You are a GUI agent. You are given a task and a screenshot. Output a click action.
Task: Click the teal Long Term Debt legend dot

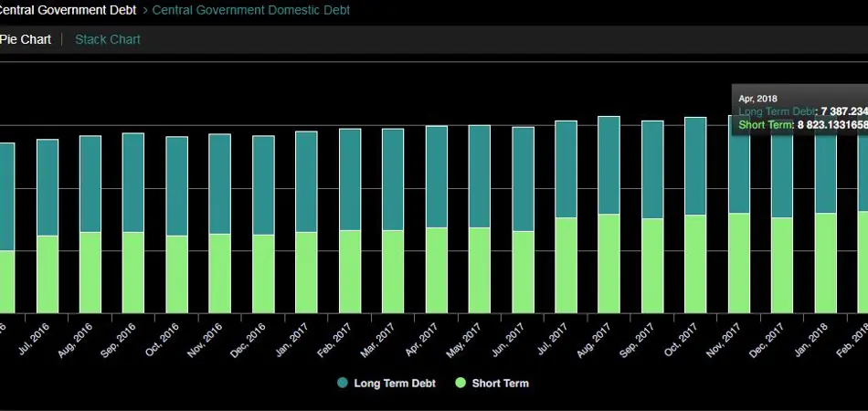click(x=343, y=383)
